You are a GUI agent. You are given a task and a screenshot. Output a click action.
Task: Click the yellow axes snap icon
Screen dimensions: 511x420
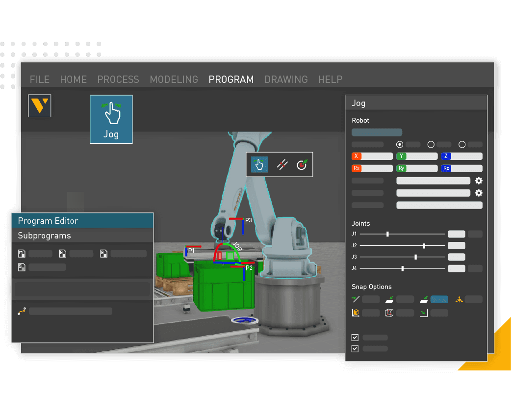click(460, 299)
